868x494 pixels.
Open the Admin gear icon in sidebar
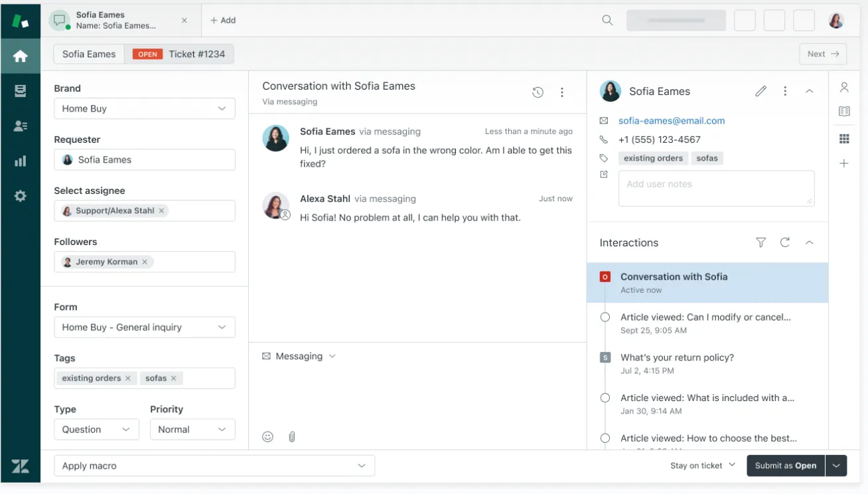(21, 196)
